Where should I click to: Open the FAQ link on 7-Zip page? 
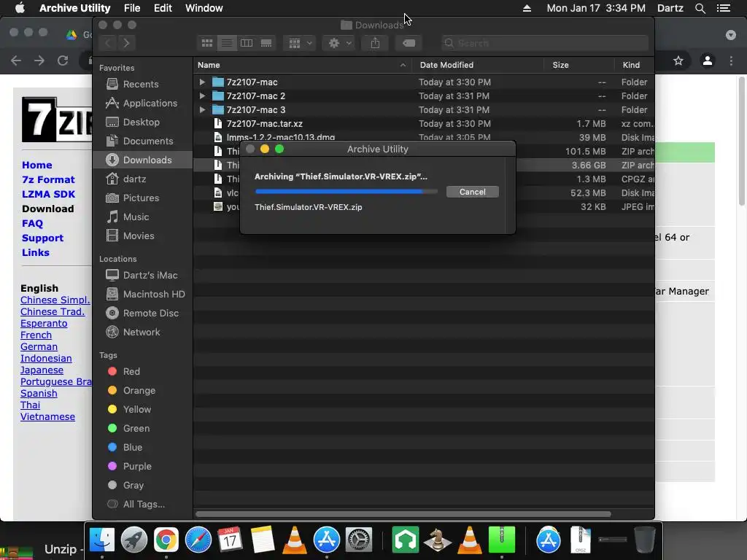pyautogui.click(x=32, y=223)
